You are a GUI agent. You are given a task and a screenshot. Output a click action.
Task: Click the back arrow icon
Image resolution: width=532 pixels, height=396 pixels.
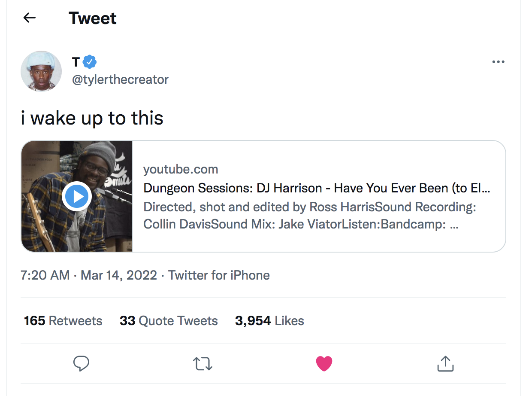tap(29, 18)
